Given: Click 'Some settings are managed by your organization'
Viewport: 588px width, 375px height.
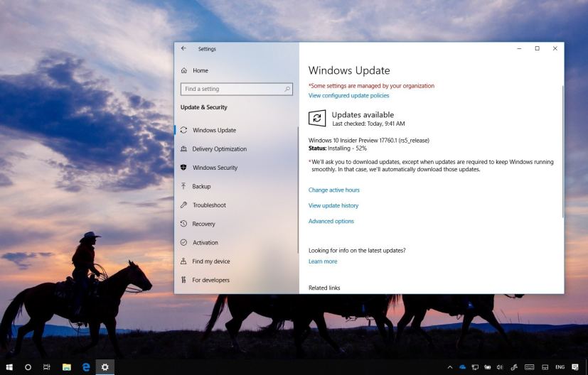Looking at the screenshot, I should pos(372,86).
